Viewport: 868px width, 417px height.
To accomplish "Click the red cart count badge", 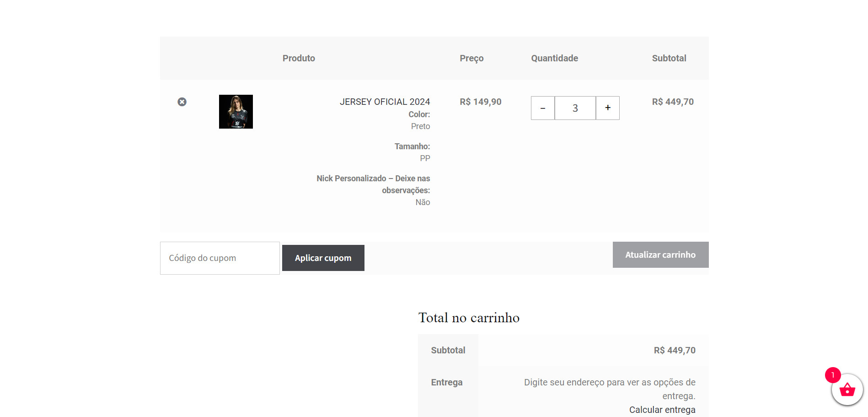I will (832, 375).
